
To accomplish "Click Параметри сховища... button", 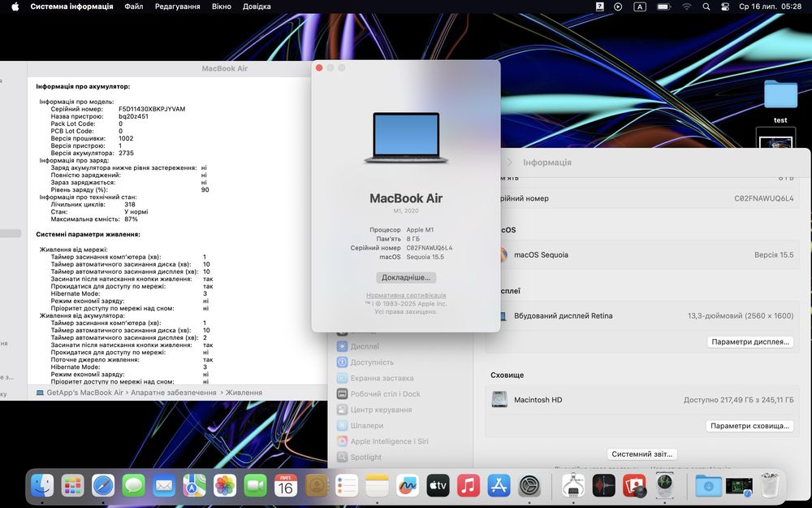I will pos(749,426).
